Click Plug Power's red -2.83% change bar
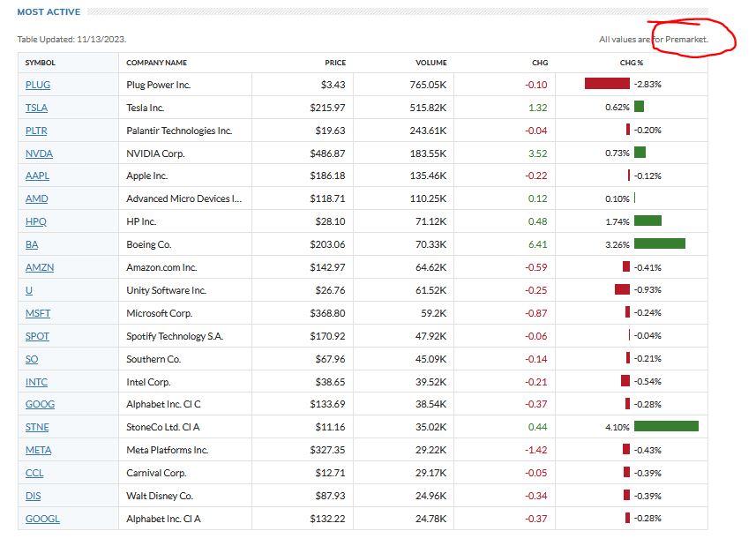The image size is (756, 546). (x=607, y=85)
